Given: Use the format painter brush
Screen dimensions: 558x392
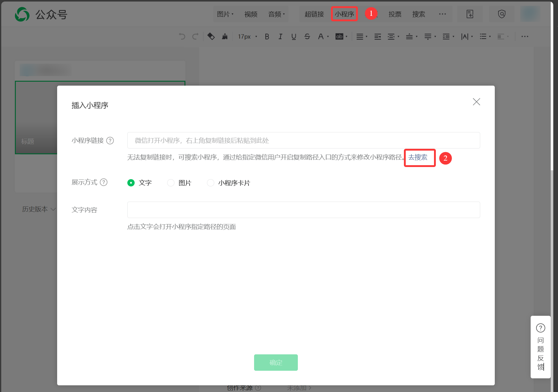Looking at the screenshot, I should click(x=225, y=36).
